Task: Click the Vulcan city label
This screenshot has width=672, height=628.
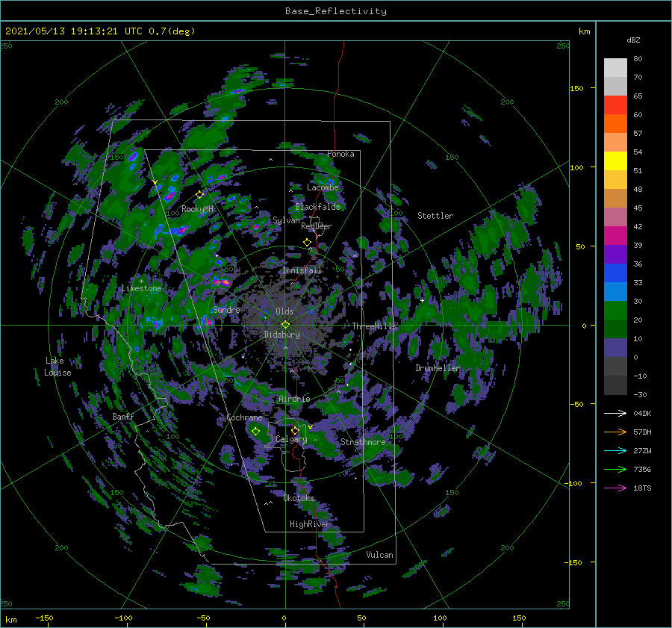Action: (380, 555)
